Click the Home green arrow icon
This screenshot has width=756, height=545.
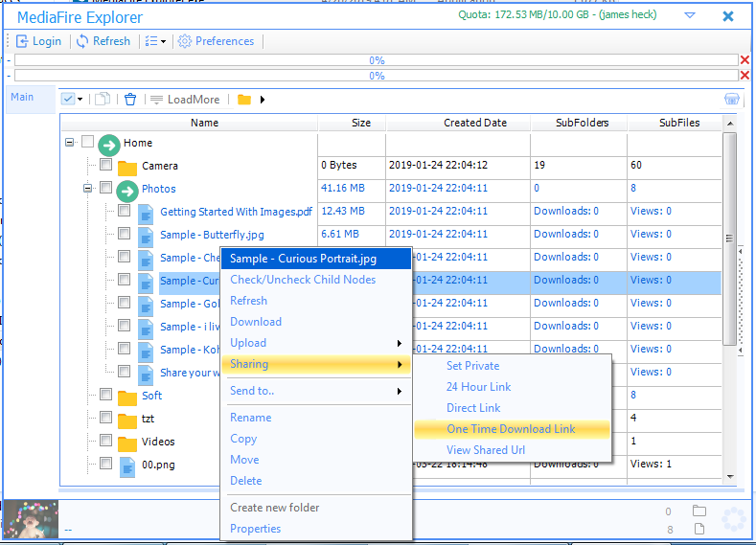(109, 145)
